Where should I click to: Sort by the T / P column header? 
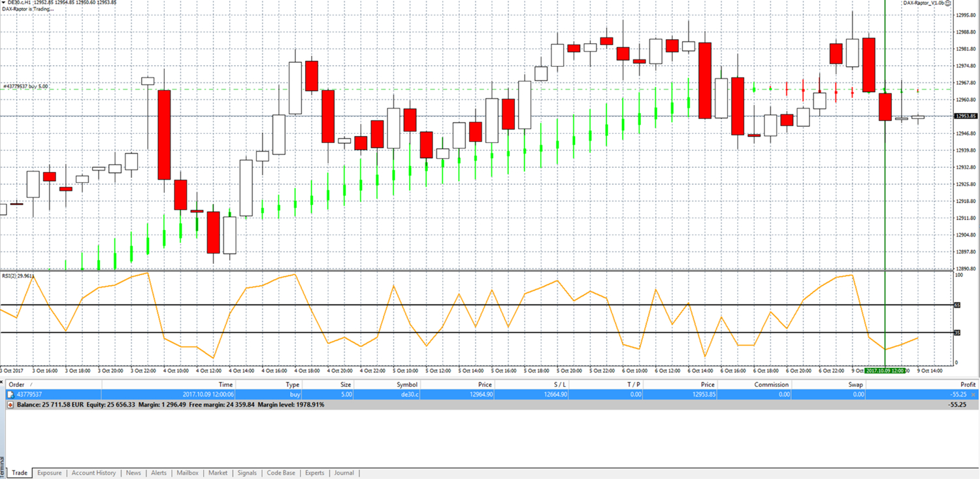[607, 385]
